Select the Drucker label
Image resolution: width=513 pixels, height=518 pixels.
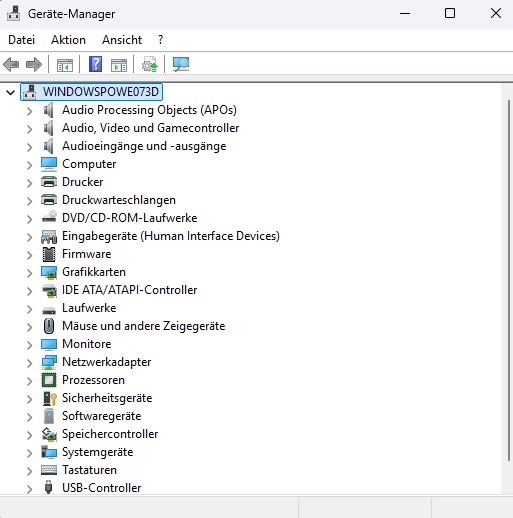coord(83,182)
